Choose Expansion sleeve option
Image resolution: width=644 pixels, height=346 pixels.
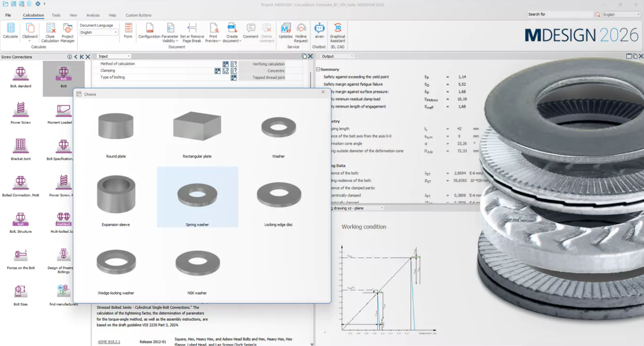pyautogui.click(x=116, y=200)
